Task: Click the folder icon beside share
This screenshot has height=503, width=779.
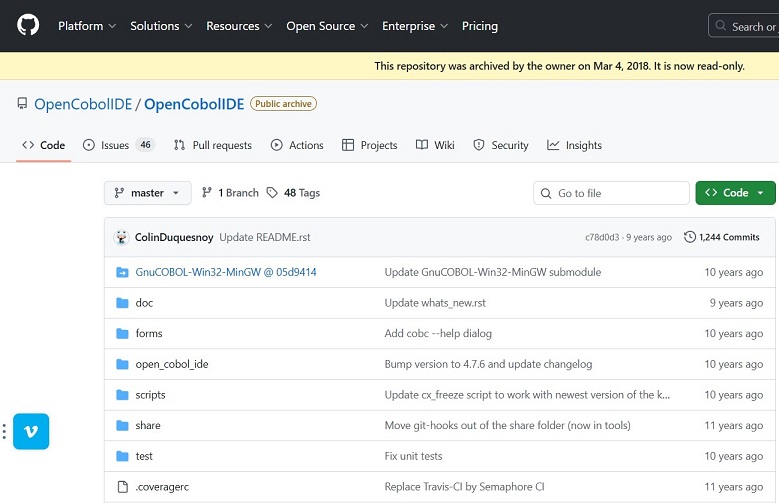Action: pos(122,425)
